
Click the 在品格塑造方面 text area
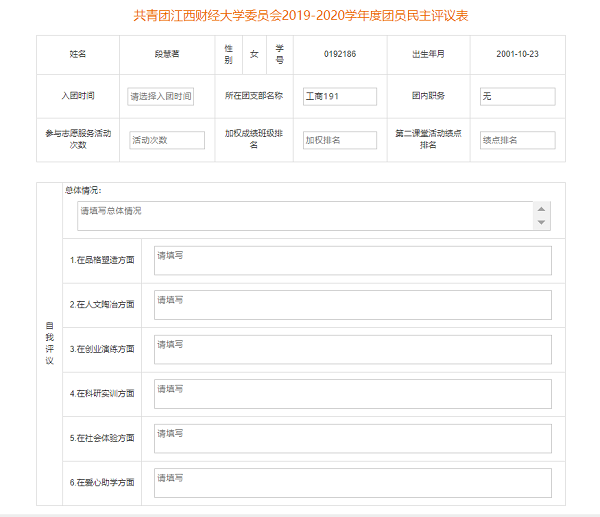[x=352, y=261]
